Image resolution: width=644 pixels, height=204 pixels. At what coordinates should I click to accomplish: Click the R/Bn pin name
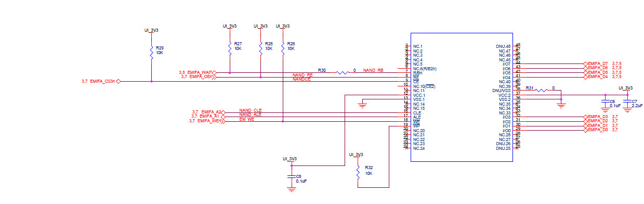417,73
